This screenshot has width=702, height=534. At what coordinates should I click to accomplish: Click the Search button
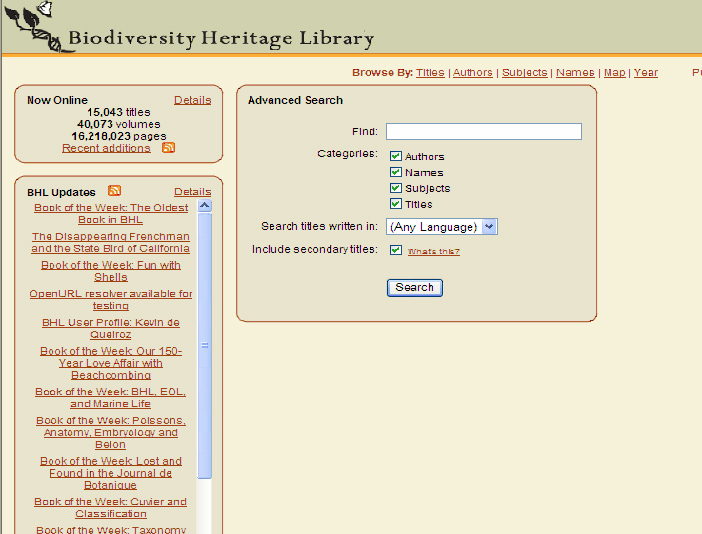415,287
